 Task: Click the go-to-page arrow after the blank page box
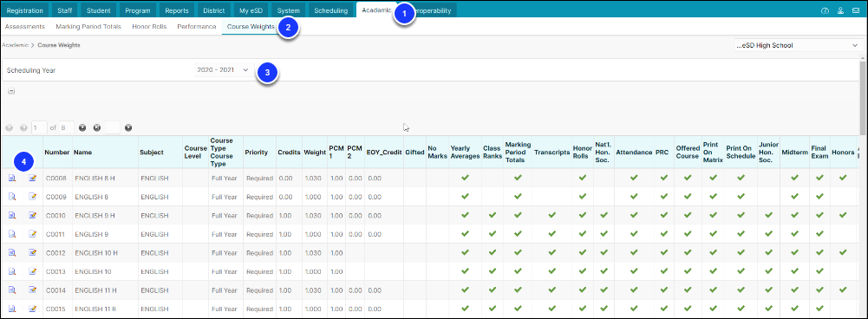tap(128, 128)
